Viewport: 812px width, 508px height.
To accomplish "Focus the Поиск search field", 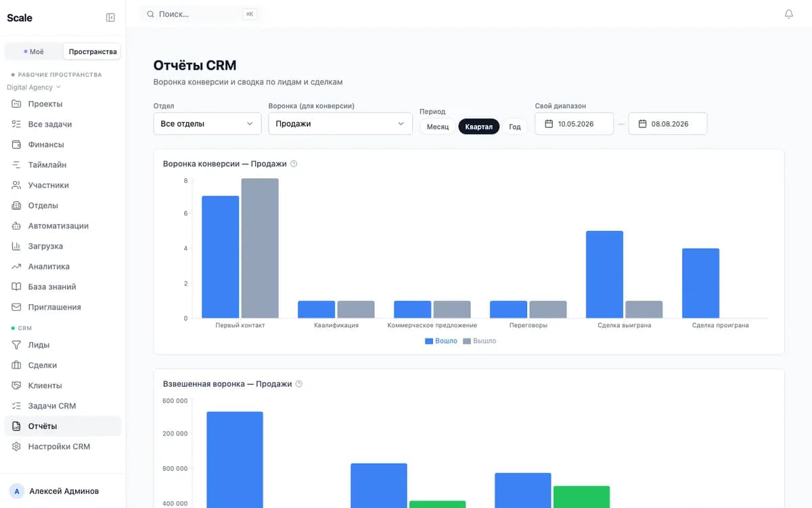I will coord(202,14).
